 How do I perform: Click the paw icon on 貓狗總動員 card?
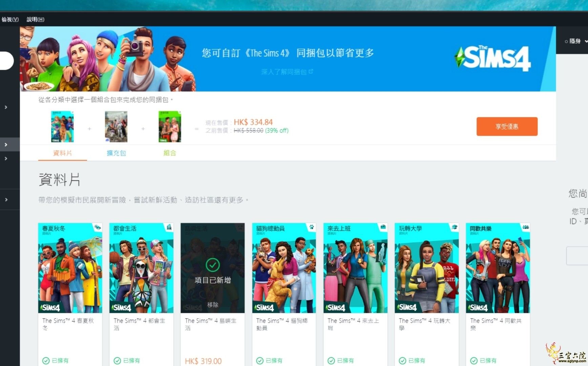(311, 227)
